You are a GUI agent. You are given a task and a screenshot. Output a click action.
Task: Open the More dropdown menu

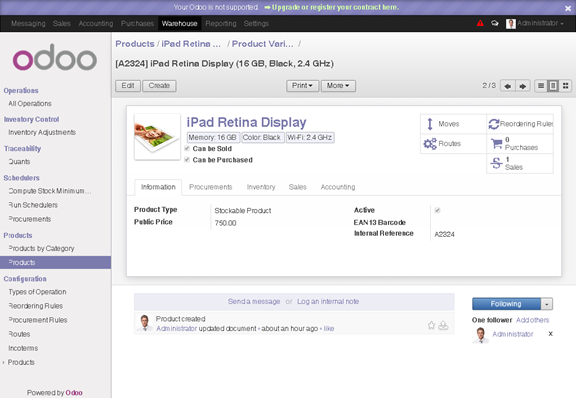point(338,86)
